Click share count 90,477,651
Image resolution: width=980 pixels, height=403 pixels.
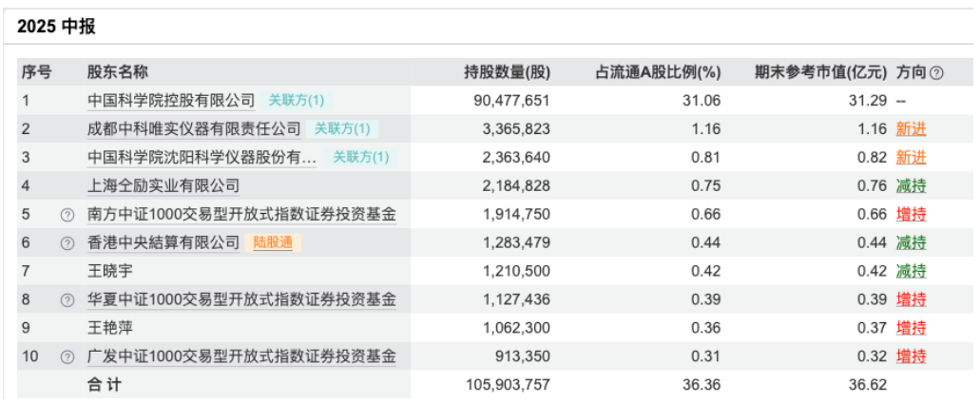[x=510, y=100]
